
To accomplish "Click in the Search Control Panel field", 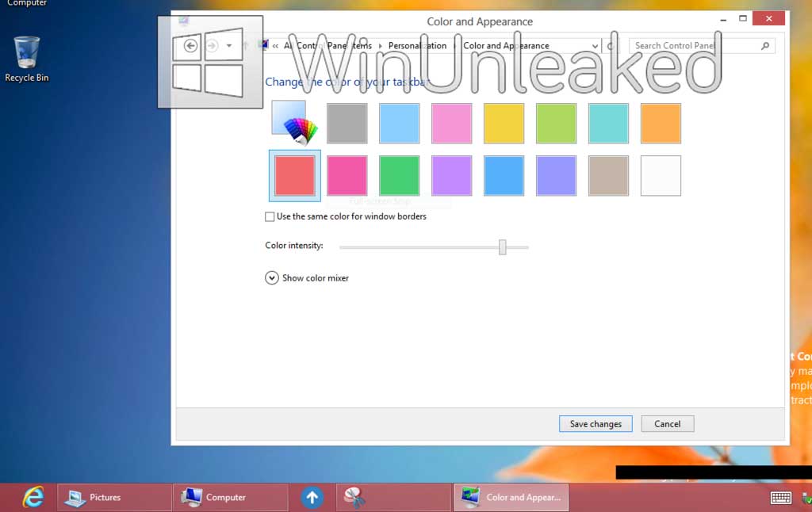I will (x=694, y=46).
